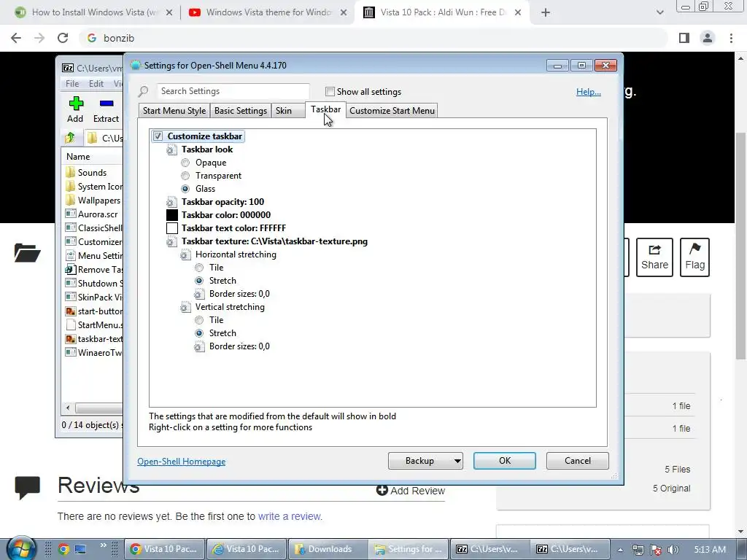747x560 pixels.
Task: Open Edit menu in 7-Zip window
Action: click(x=96, y=84)
